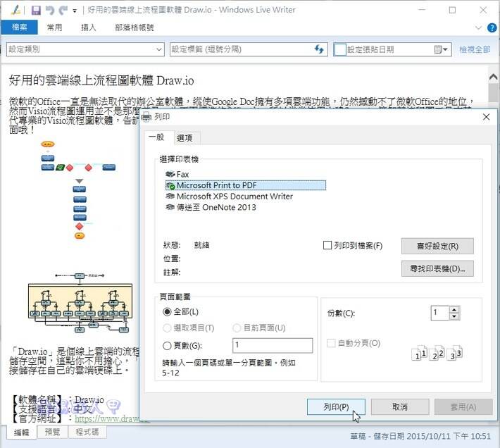Select the 選項 tab in print dialog
This screenshot has height=448, width=500.
pyautogui.click(x=185, y=138)
